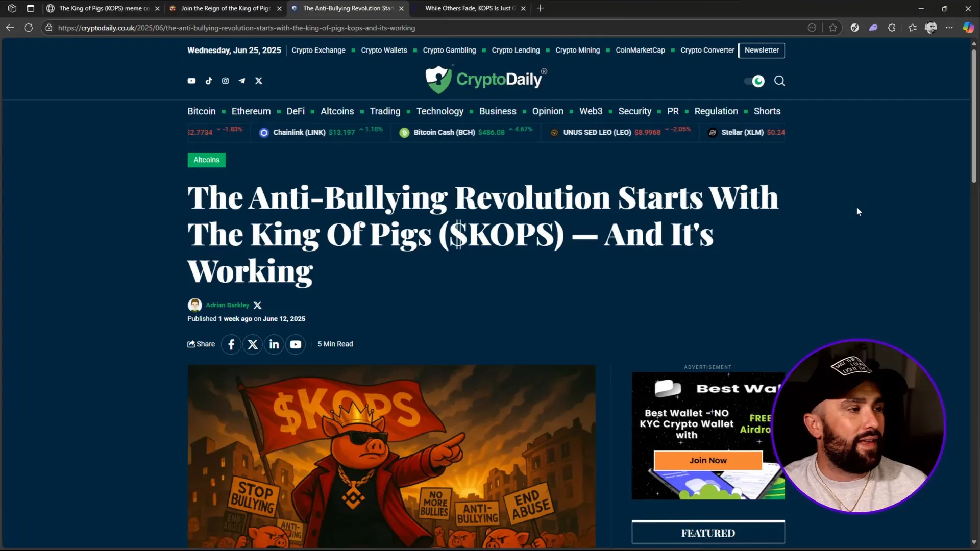Open CoinMarketCap top link
The image size is (980, 551).
(x=640, y=50)
